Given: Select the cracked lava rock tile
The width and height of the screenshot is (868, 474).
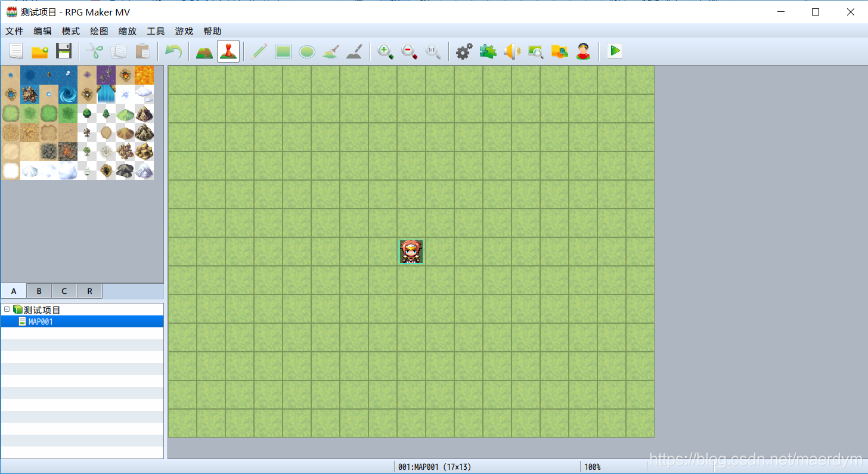Looking at the screenshot, I should (x=68, y=151).
